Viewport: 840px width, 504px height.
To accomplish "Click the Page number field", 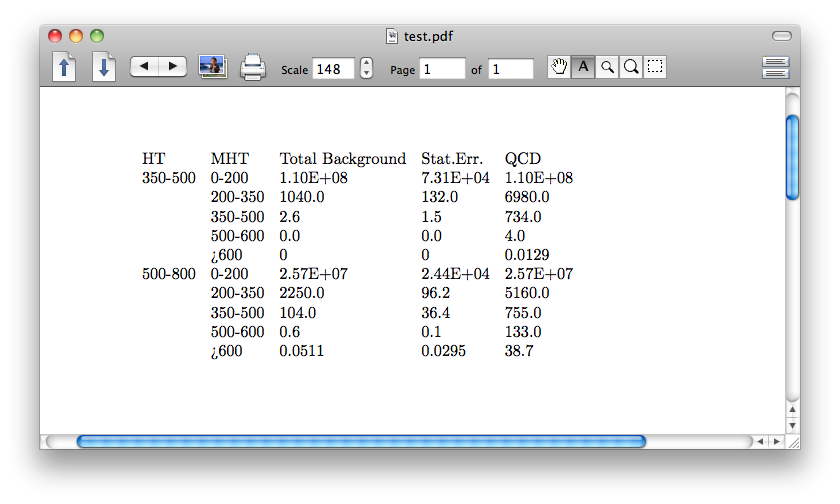I will [442, 69].
